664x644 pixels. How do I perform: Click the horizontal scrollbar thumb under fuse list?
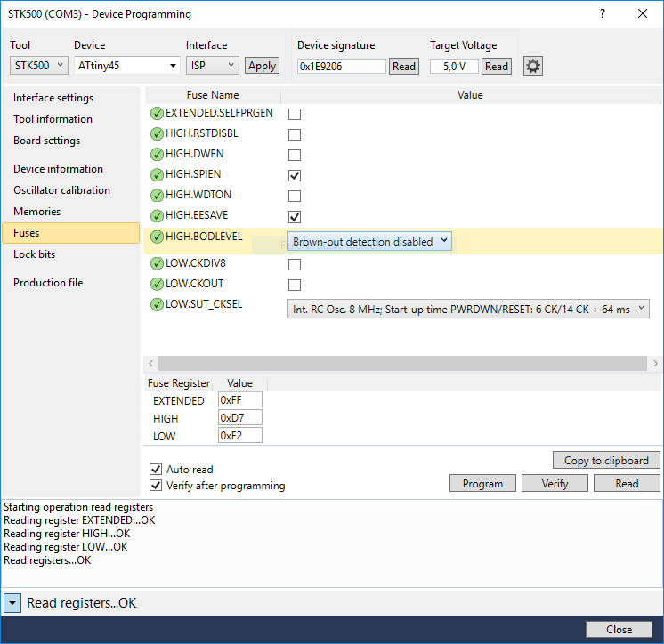coord(402,363)
